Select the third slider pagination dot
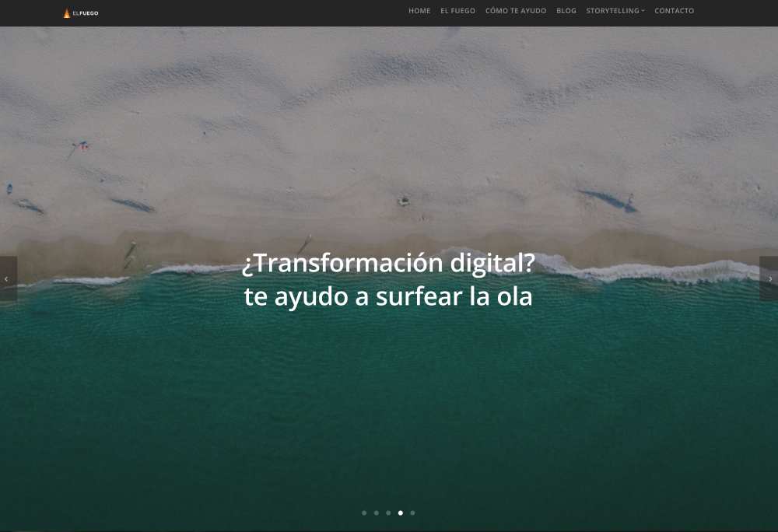778x532 pixels. tap(388, 513)
